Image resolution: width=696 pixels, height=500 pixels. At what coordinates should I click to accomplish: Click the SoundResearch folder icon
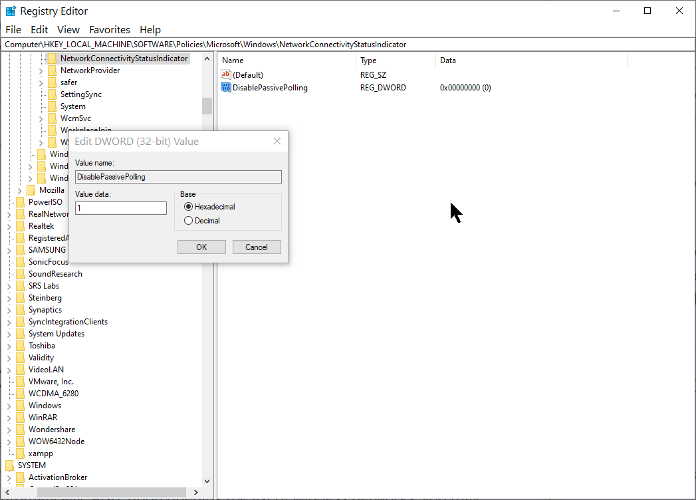pos(20,274)
